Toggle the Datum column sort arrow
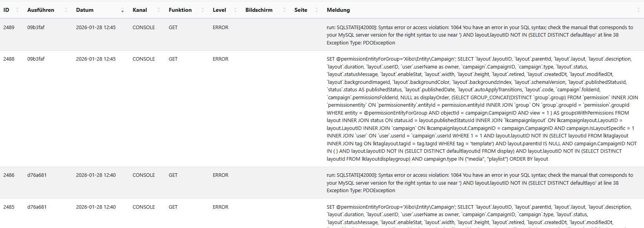The image size is (644, 228). [x=123, y=10]
